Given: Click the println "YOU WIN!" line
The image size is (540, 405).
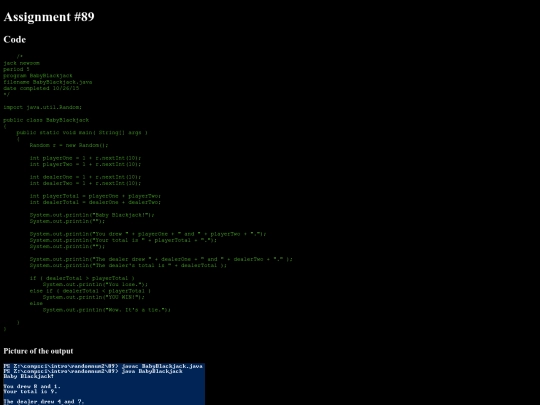Looking at the screenshot, I should (94, 297).
